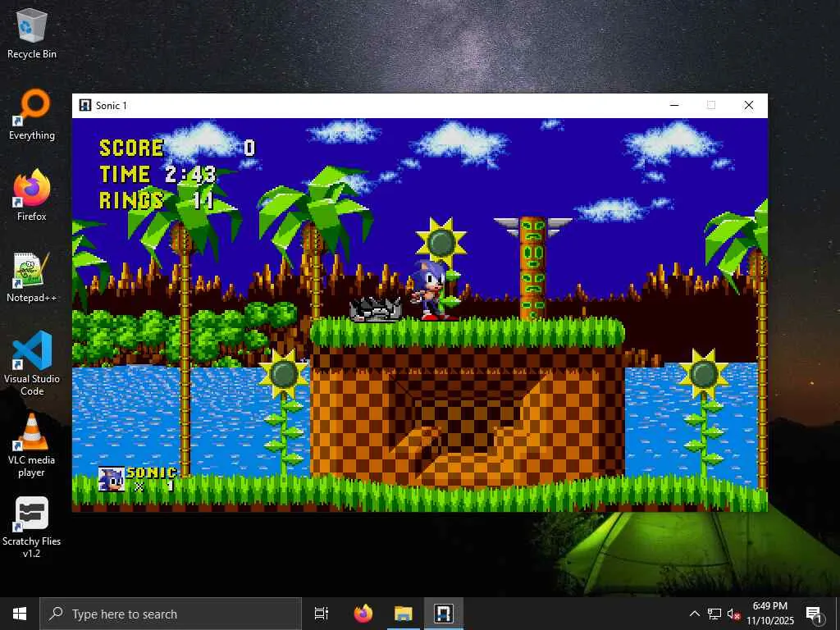Click the winged totem pole in game
Image resolution: width=840 pixels, height=630 pixels.
click(x=532, y=268)
